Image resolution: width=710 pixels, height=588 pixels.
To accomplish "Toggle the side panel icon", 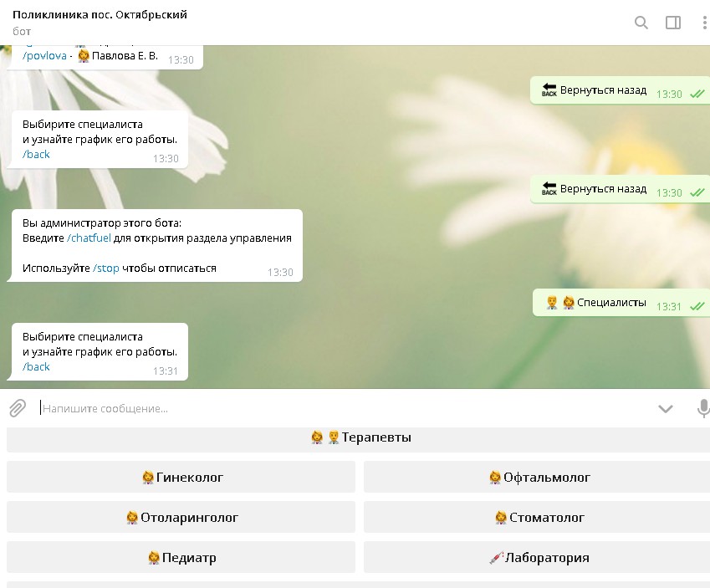I will coord(673,23).
